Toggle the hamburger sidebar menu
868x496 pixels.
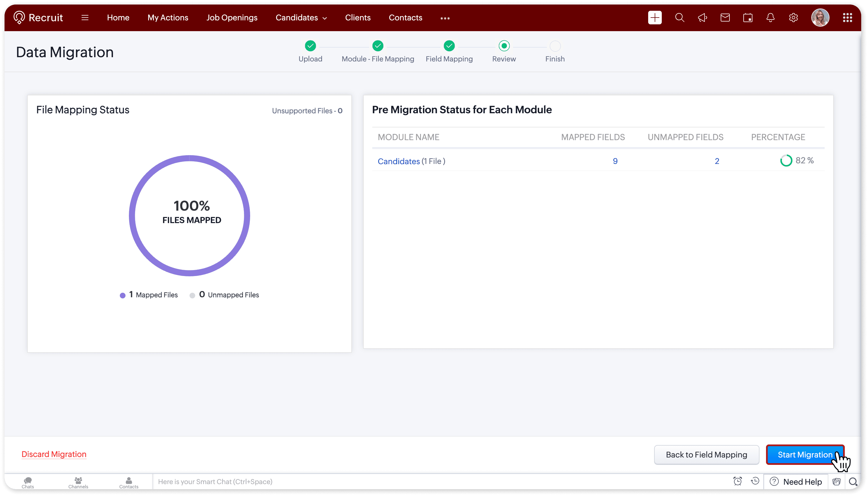(85, 18)
